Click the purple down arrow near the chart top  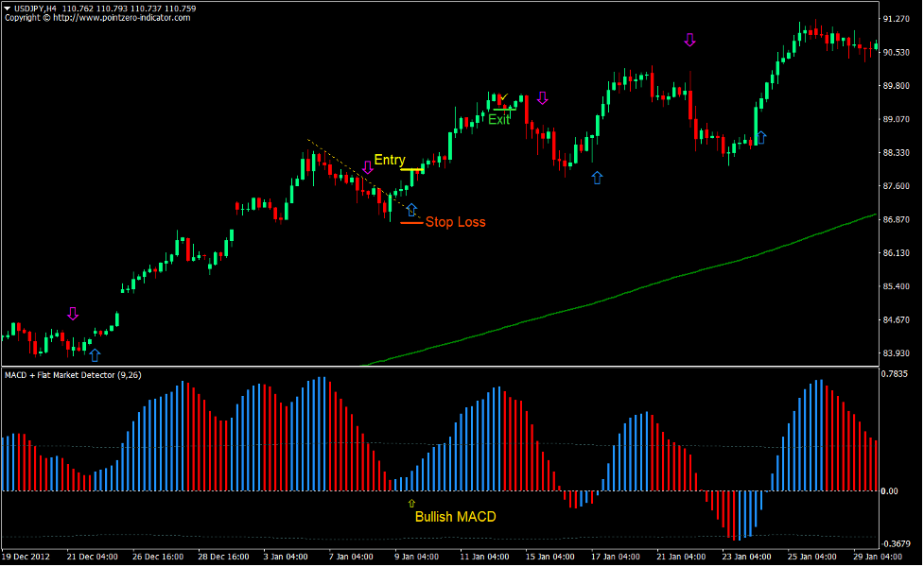(x=689, y=40)
